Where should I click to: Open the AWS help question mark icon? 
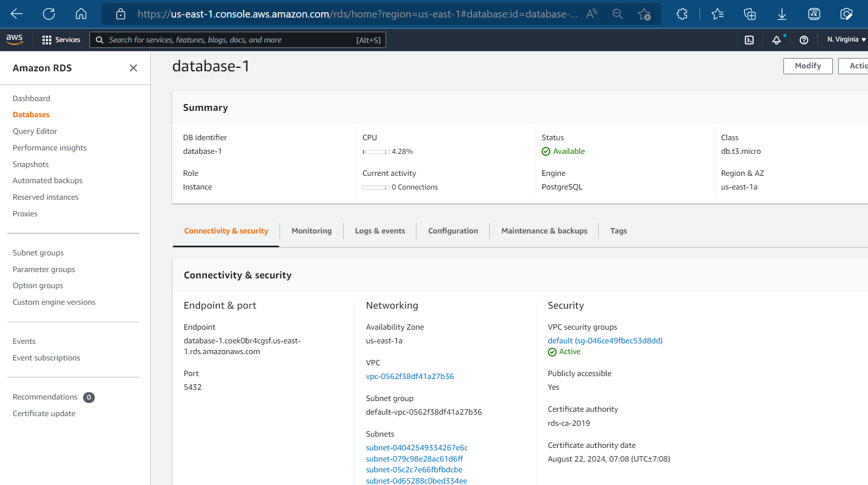click(x=804, y=40)
